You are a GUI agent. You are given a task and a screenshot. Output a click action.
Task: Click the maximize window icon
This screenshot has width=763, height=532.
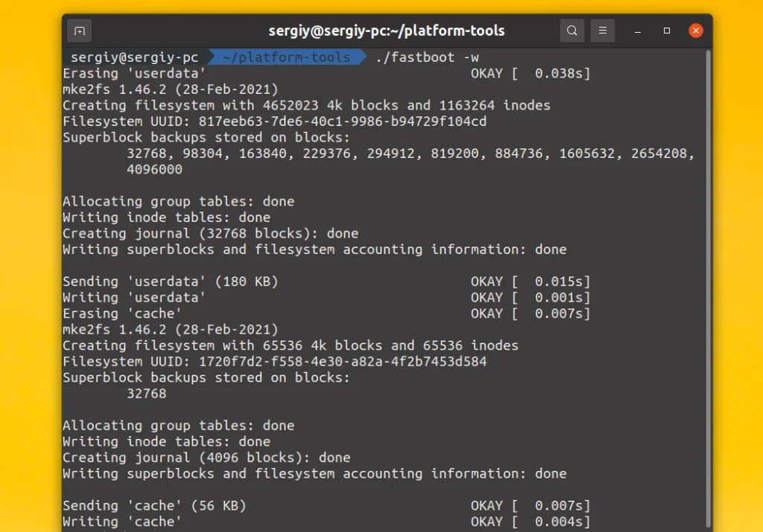(665, 30)
